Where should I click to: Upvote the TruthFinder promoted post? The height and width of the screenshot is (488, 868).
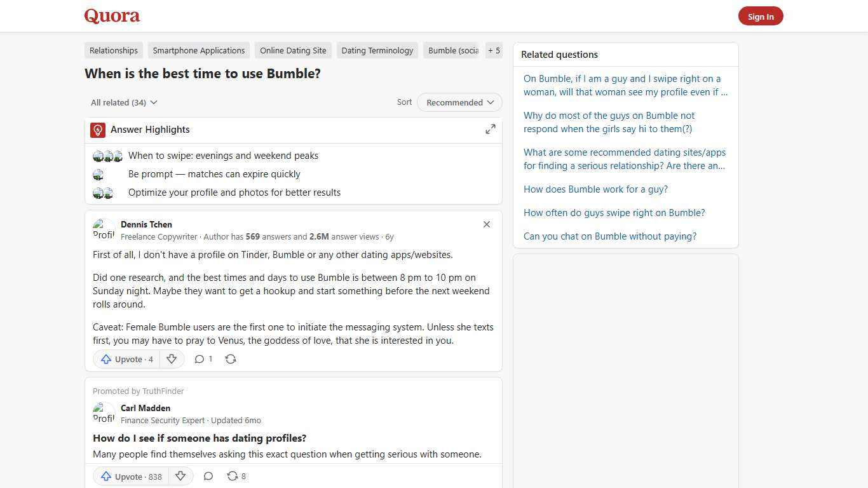pyautogui.click(x=130, y=476)
